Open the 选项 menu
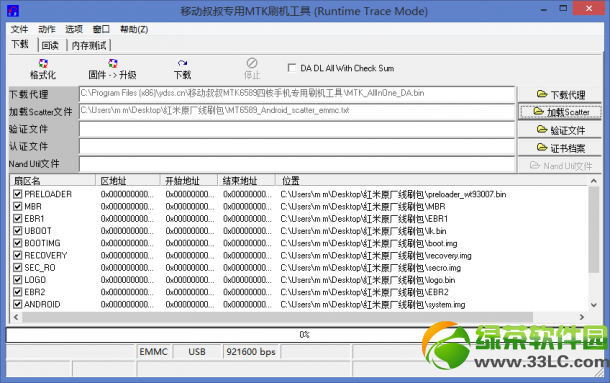 tap(74, 29)
